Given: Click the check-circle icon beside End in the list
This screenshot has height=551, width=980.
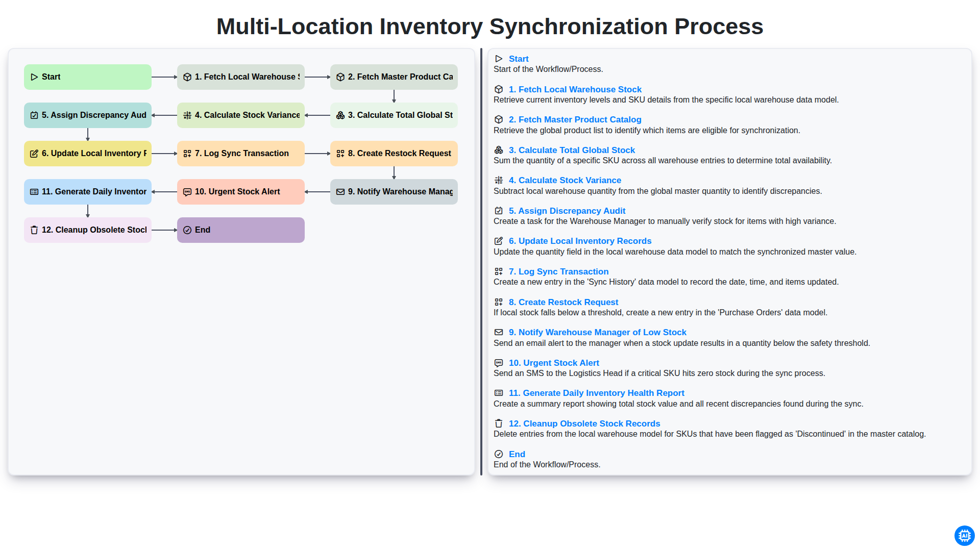Looking at the screenshot, I should 499,454.
